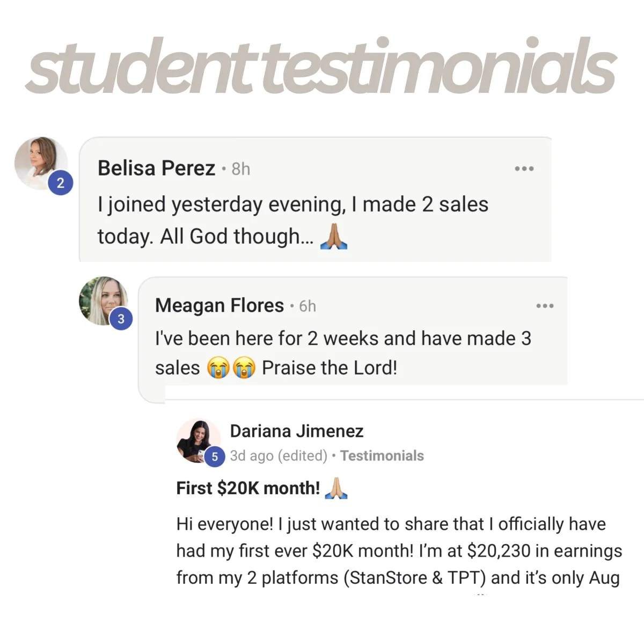Screen dimensions: 644x644
Task: Open the options menu on Belisa Perez's comment
Action: pyautogui.click(x=524, y=169)
